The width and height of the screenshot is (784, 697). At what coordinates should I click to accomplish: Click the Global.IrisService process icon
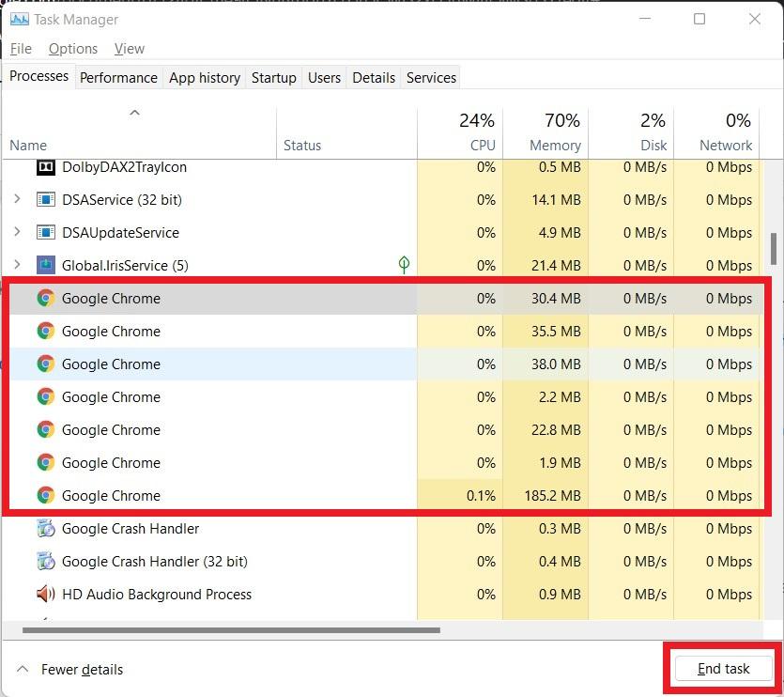click(45, 266)
